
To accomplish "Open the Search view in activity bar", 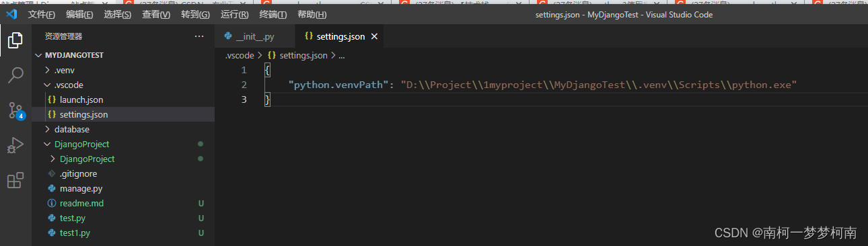I will pos(15,75).
